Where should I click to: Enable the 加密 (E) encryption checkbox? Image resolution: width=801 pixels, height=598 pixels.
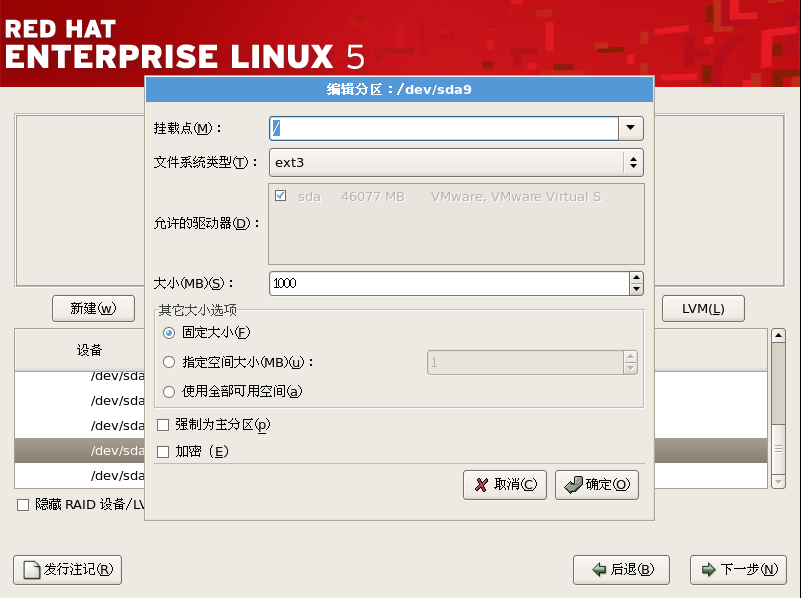tap(163, 452)
